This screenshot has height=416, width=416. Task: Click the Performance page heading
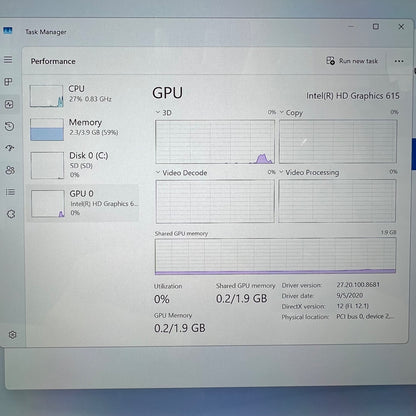53,61
